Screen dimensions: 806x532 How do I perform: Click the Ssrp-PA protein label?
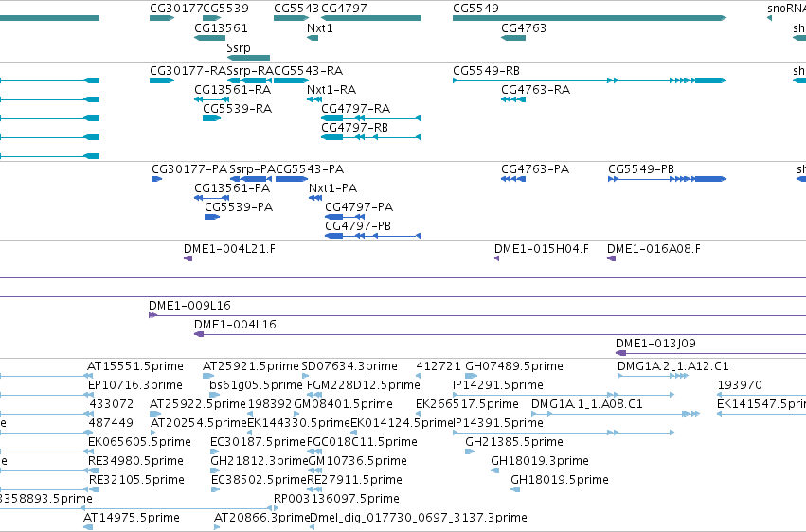252,168
